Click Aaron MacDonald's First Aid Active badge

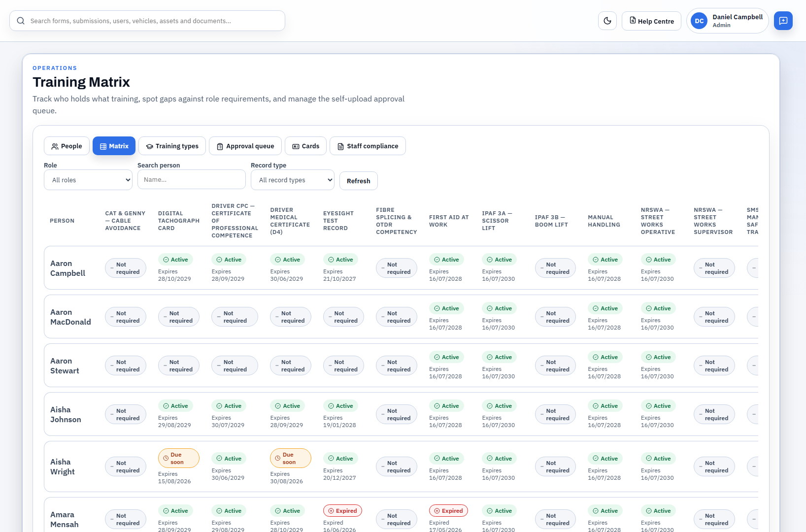(x=446, y=308)
